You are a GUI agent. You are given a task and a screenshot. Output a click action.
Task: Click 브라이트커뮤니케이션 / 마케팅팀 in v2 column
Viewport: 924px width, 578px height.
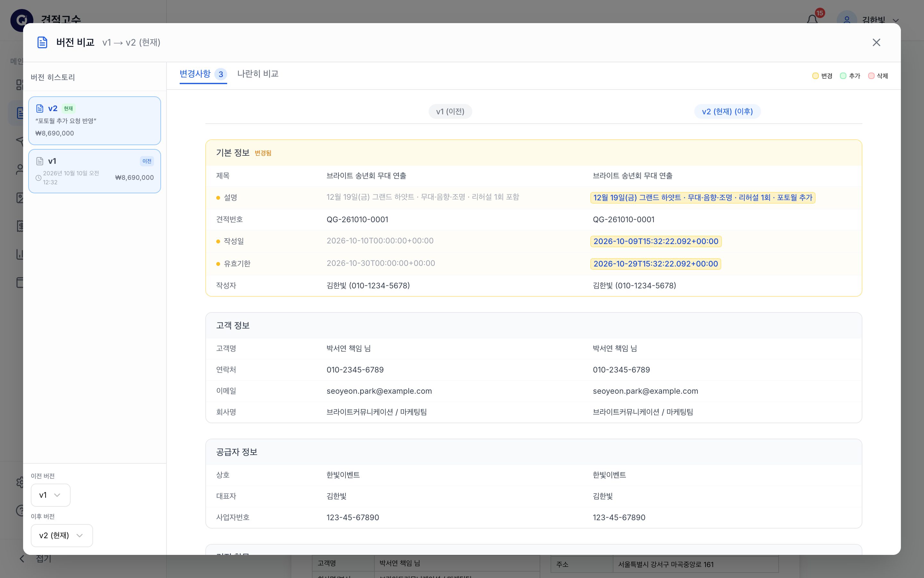tap(643, 412)
